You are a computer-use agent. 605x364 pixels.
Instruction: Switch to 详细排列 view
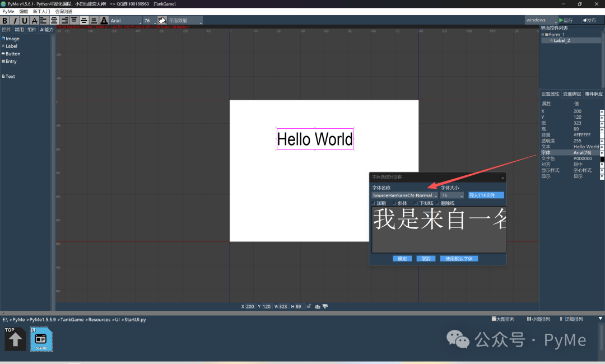pos(571,319)
